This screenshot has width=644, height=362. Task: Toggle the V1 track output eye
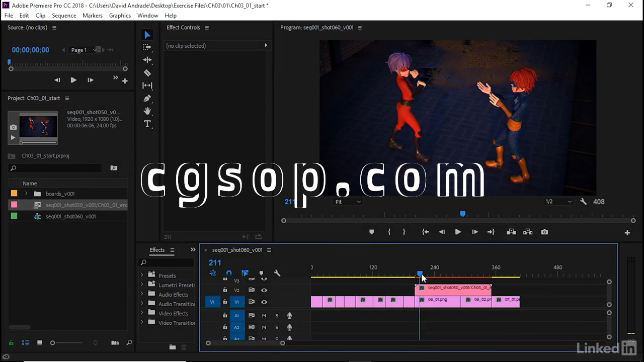[264, 302]
